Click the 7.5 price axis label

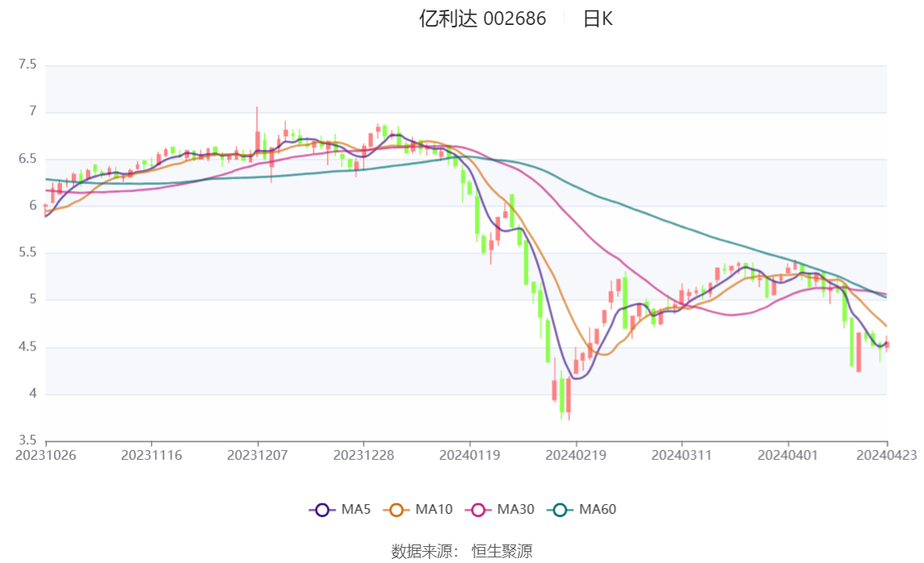[x=27, y=64]
